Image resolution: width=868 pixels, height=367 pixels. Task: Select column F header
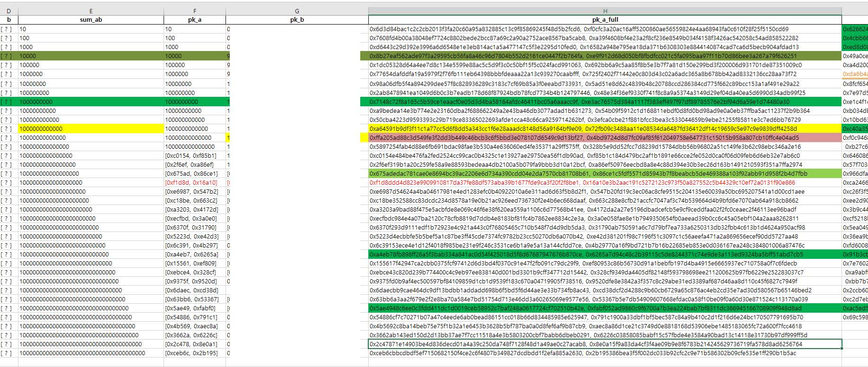point(195,11)
